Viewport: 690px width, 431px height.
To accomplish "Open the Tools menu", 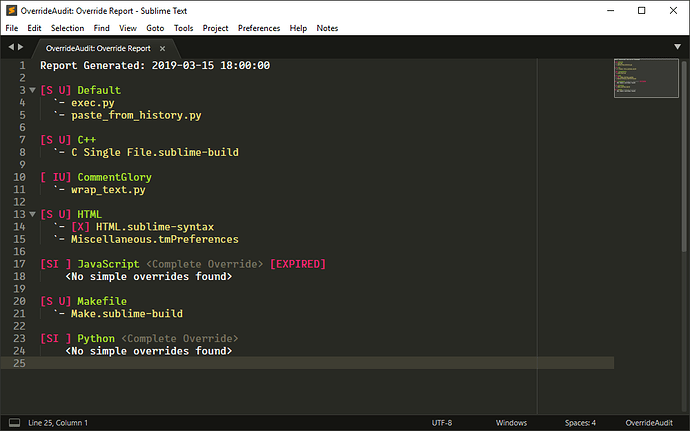I will click(x=184, y=28).
